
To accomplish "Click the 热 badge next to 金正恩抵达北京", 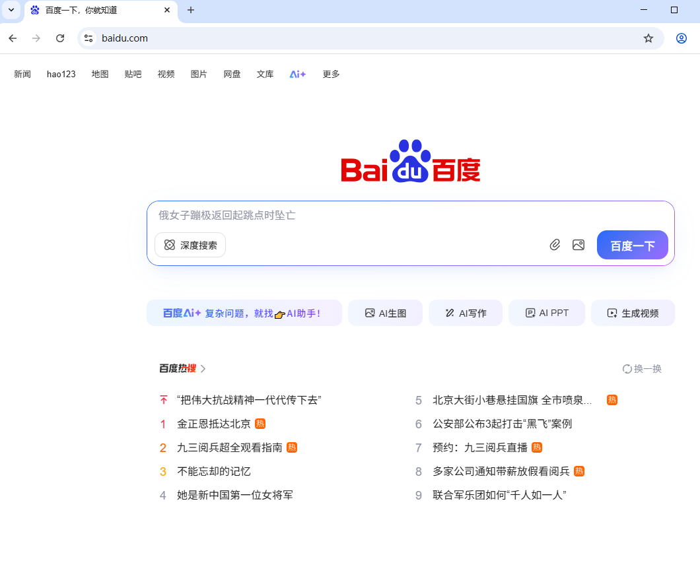I will point(260,424).
